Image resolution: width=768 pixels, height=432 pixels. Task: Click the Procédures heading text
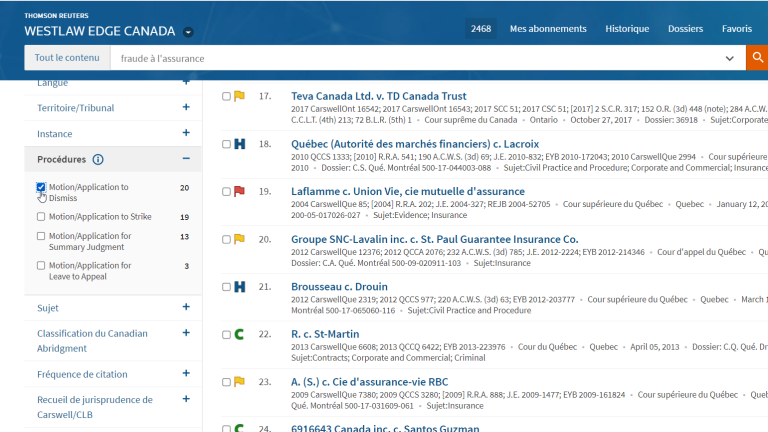(x=61, y=160)
